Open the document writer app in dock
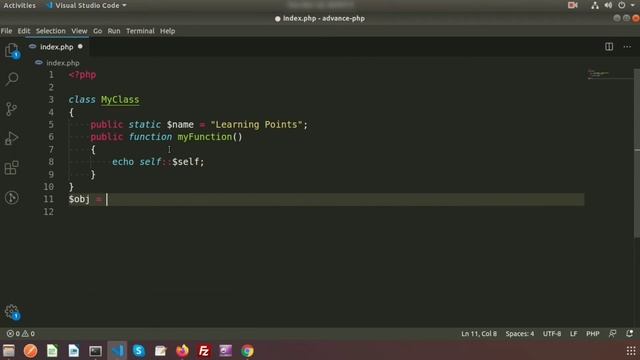 73,351
